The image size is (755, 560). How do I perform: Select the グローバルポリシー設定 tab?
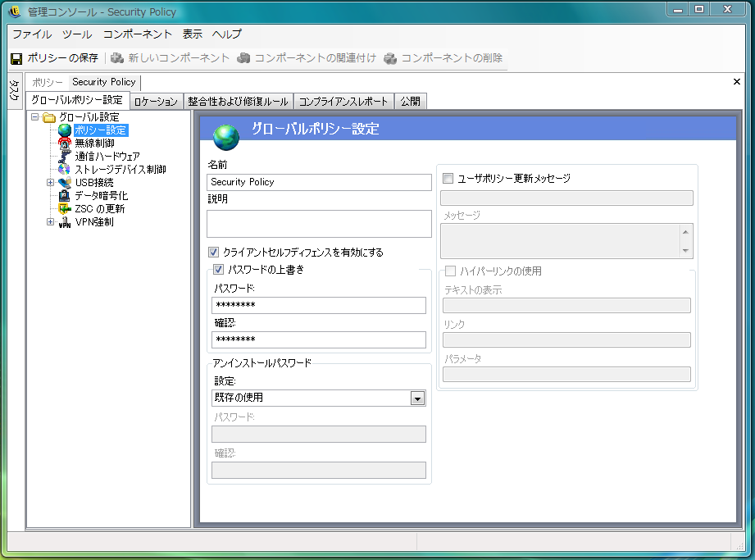pos(77,100)
